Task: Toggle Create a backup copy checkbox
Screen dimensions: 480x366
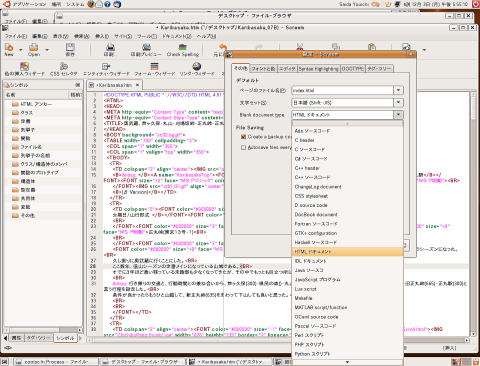Action: (243, 137)
